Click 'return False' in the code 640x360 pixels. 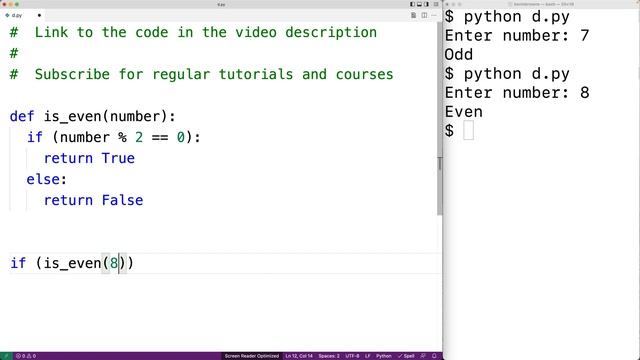[x=93, y=200]
